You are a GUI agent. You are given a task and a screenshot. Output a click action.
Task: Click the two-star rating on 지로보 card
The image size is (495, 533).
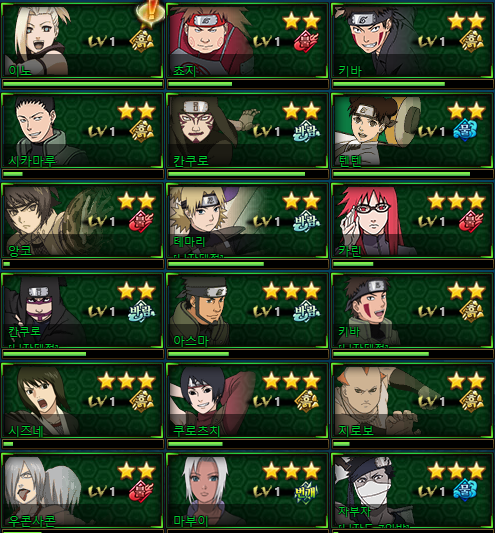pyautogui.click(x=466, y=381)
